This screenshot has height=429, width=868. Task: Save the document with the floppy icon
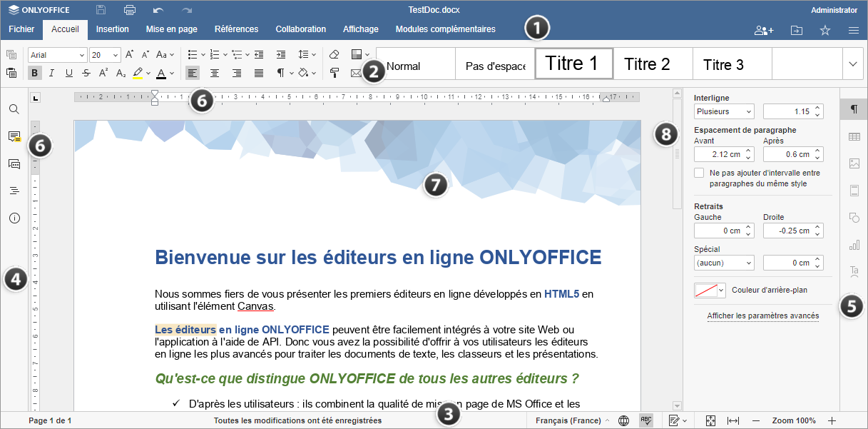[101, 10]
